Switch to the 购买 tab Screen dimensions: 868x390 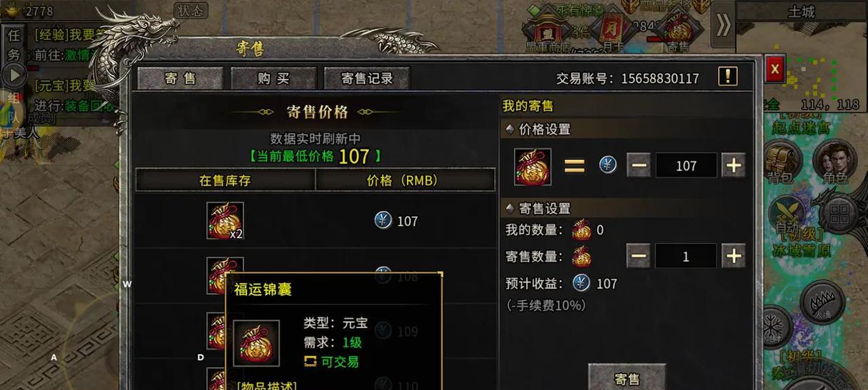point(273,78)
